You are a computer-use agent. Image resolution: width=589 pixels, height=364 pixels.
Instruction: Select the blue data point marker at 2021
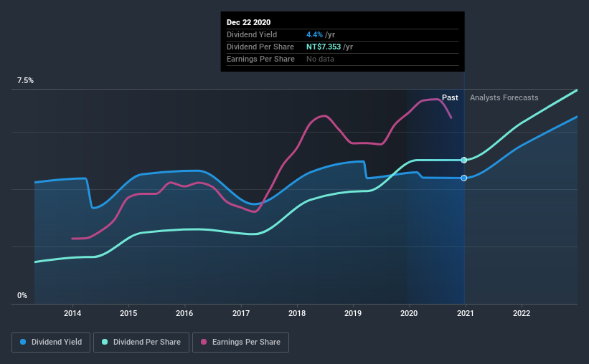pos(464,178)
